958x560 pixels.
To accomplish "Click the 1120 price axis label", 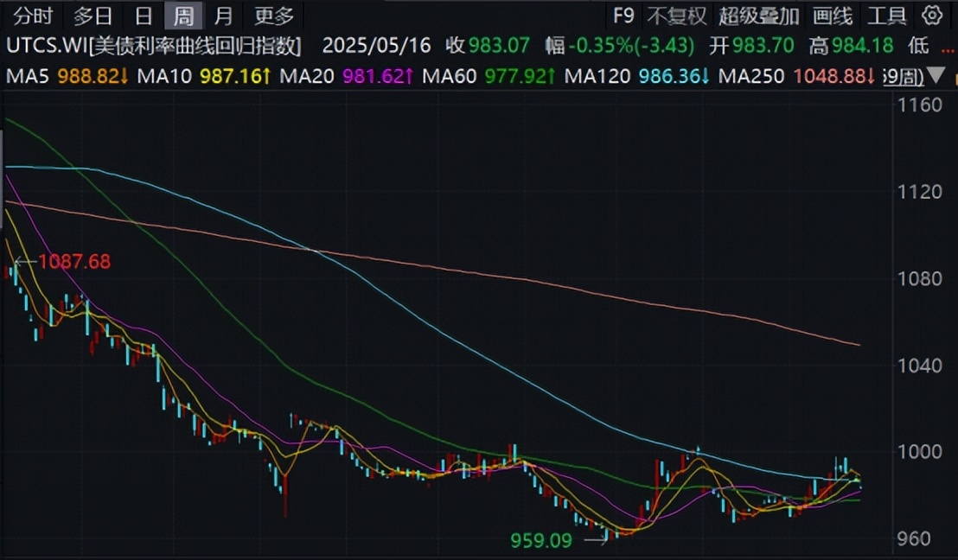I will 919,193.
